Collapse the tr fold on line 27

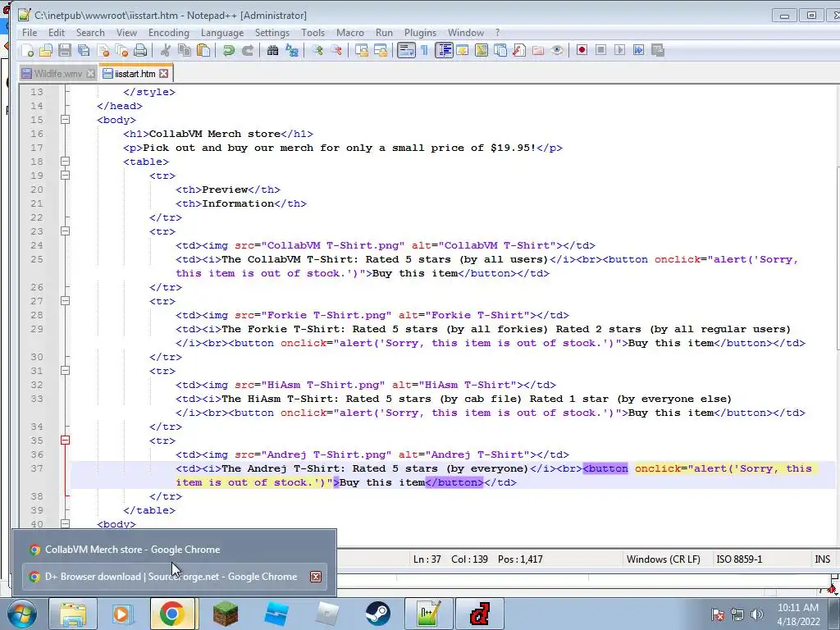pos(65,300)
